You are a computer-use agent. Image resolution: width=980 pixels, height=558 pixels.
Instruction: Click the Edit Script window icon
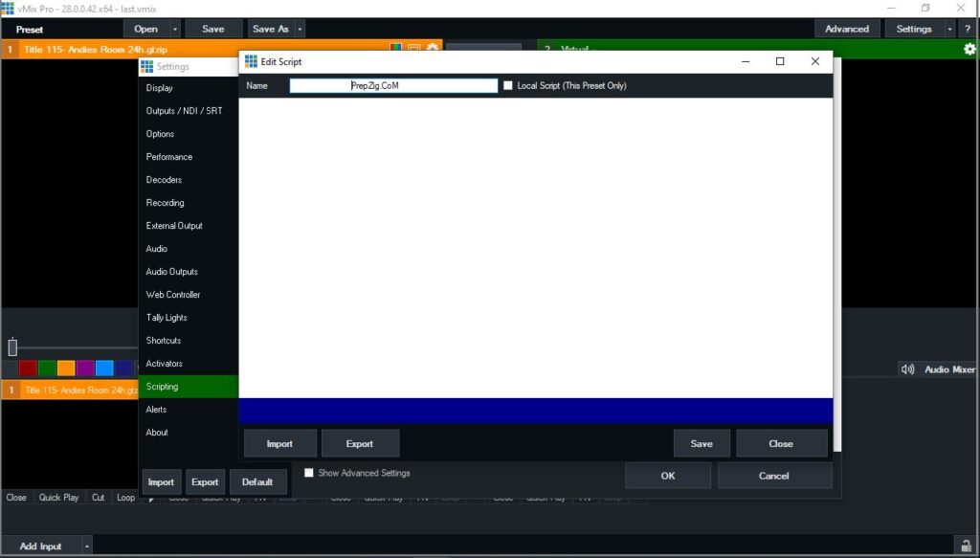[x=252, y=61]
